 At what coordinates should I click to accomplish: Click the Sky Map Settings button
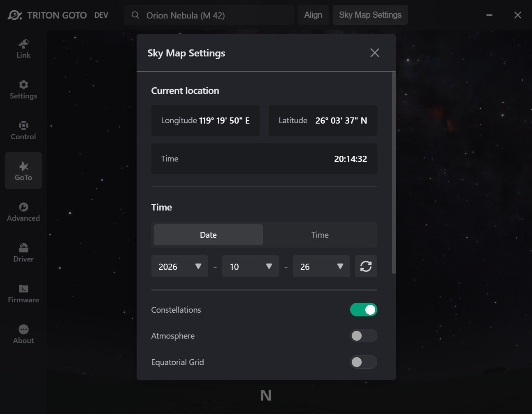370,15
